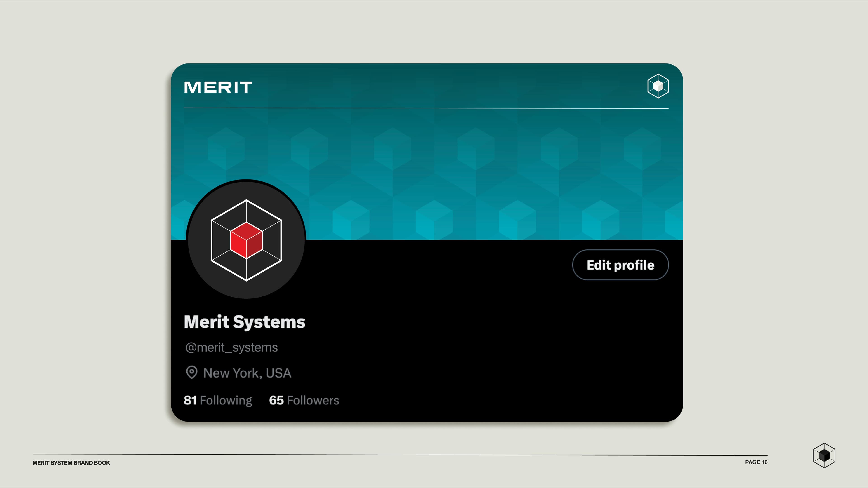Select the @merit_systems handle
Image resolution: width=868 pixels, height=488 pixels.
(231, 347)
